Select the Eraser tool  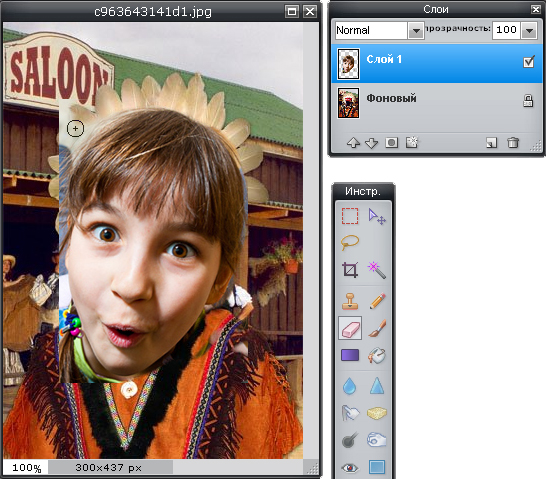pyautogui.click(x=350, y=328)
